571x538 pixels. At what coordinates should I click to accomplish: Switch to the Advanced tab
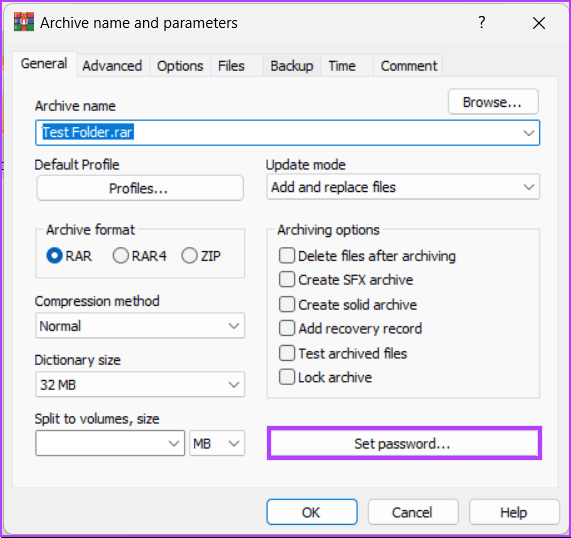(x=112, y=66)
